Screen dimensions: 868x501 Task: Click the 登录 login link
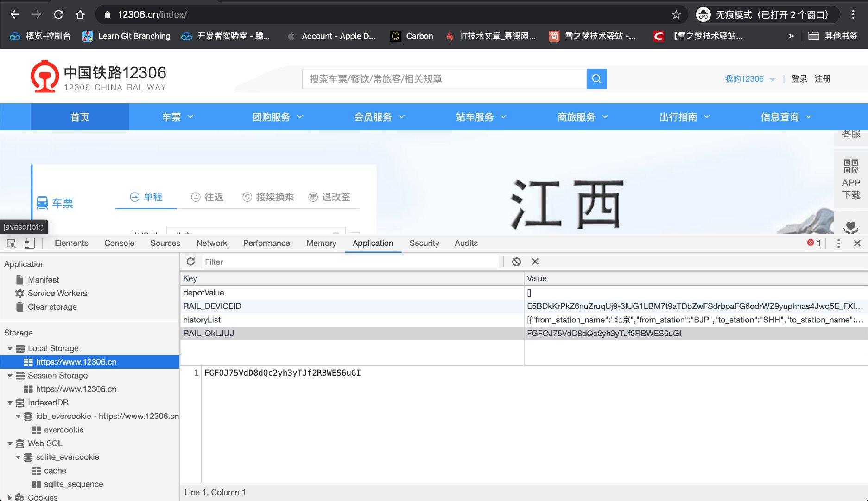(799, 79)
